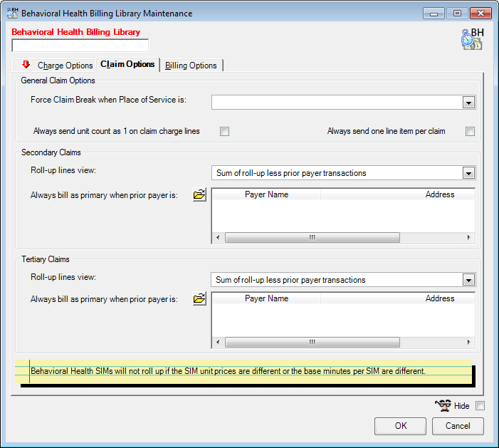Image resolution: width=499 pixels, height=448 pixels.
Task: Expand Secondary Claims roll-up lines view dropdown
Action: (468, 173)
